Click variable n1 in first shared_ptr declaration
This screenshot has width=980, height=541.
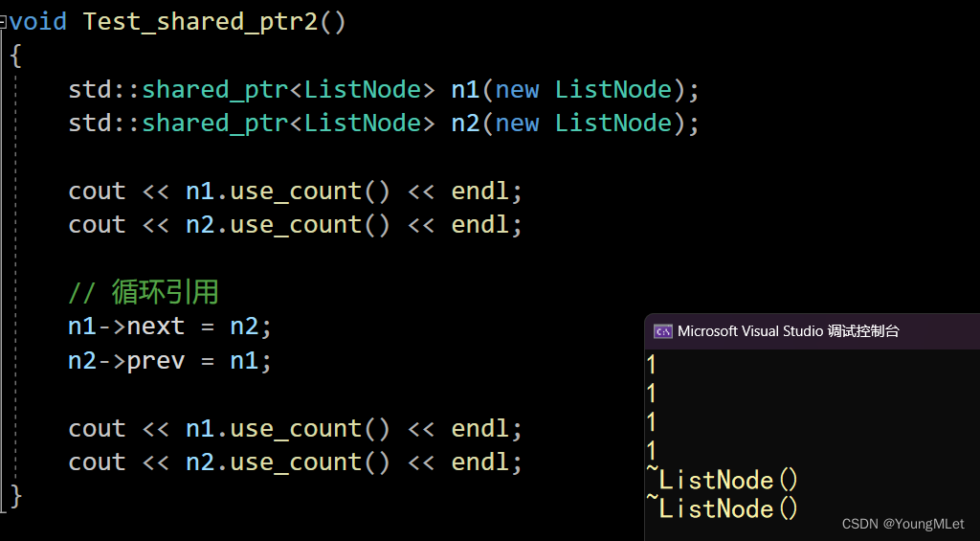tap(466, 89)
